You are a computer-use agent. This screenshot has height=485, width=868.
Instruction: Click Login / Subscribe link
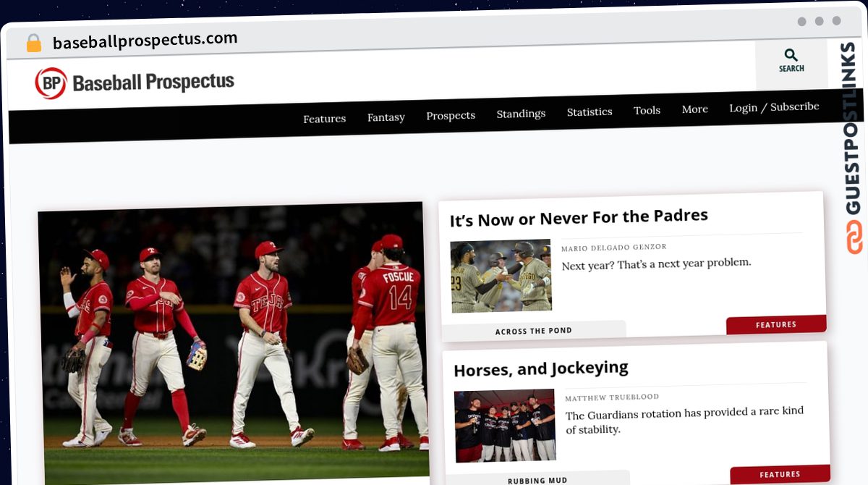(774, 107)
